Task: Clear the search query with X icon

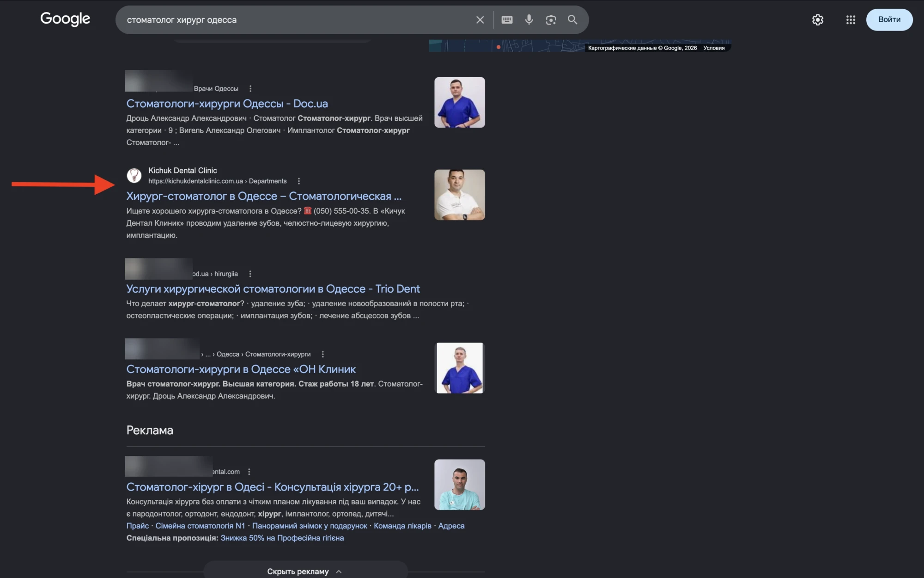Action: (x=480, y=20)
